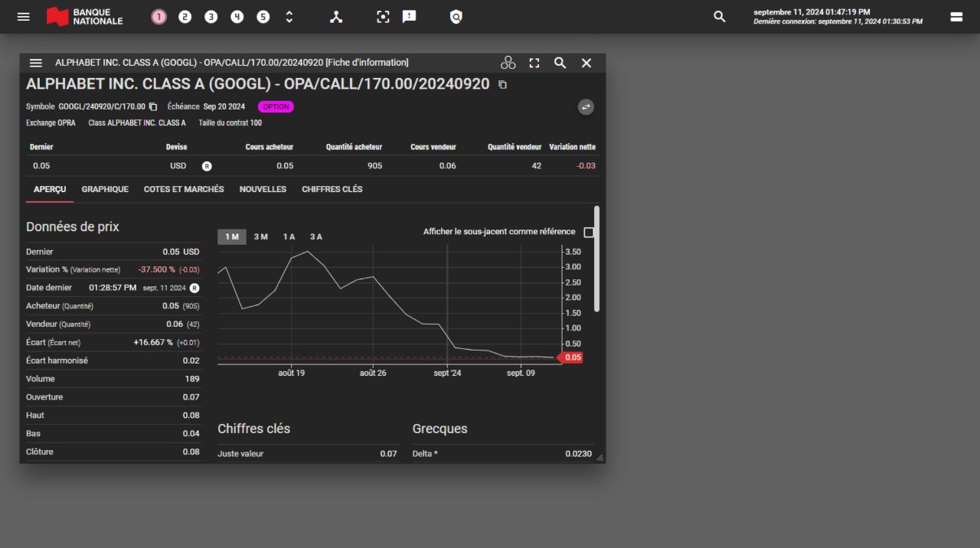Select the APERÇU tab

coord(50,189)
